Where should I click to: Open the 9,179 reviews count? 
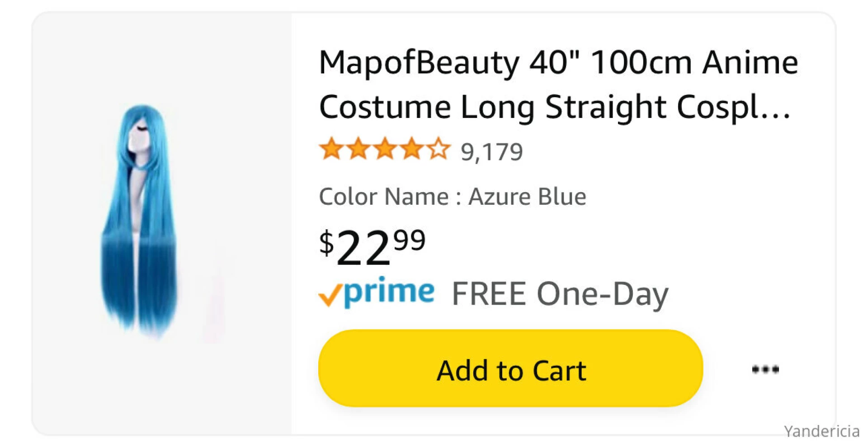(491, 152)
